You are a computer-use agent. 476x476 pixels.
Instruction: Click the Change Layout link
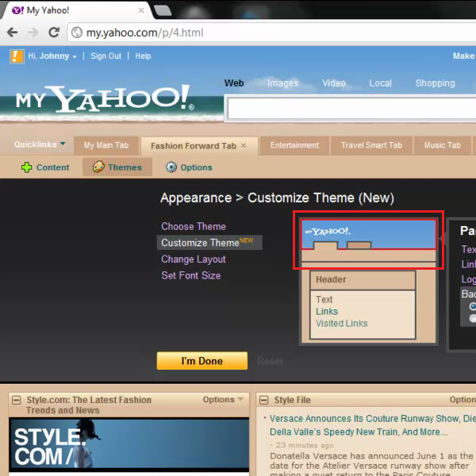tap(194, 259)
